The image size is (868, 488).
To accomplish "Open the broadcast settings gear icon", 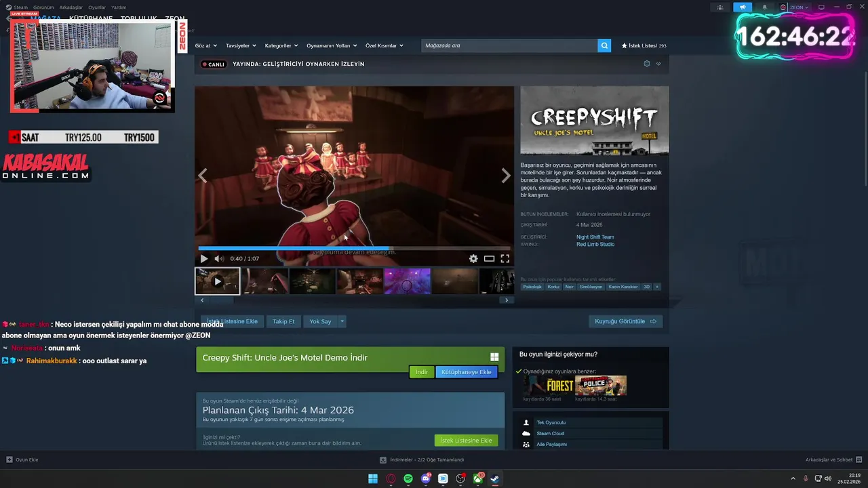I will 647,64.
